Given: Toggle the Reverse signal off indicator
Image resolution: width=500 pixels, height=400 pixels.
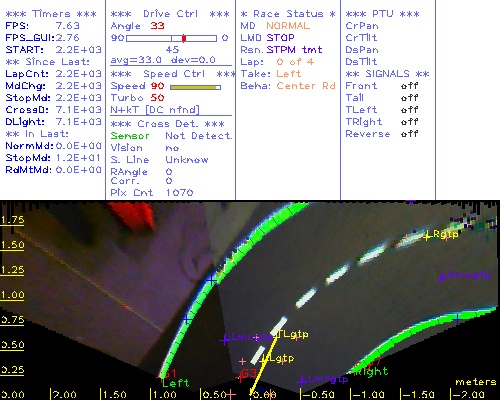Looking at the screenshot, I should click(409, 134).
